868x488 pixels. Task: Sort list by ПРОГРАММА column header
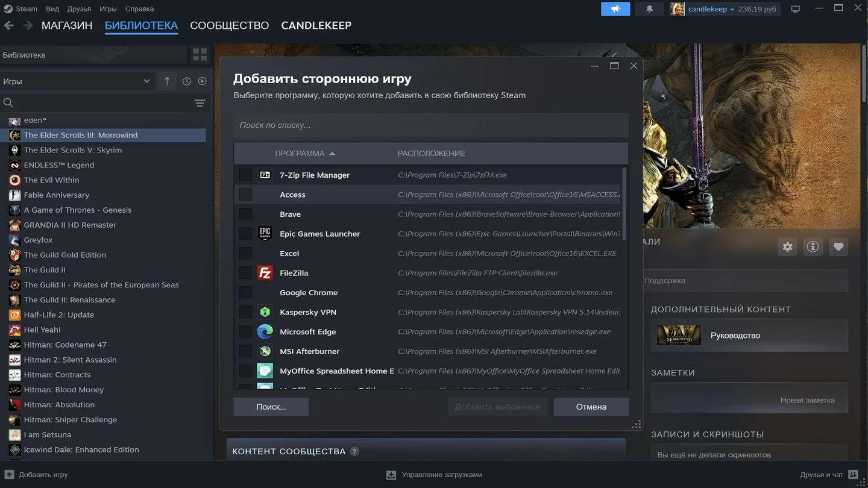(305, 154)
